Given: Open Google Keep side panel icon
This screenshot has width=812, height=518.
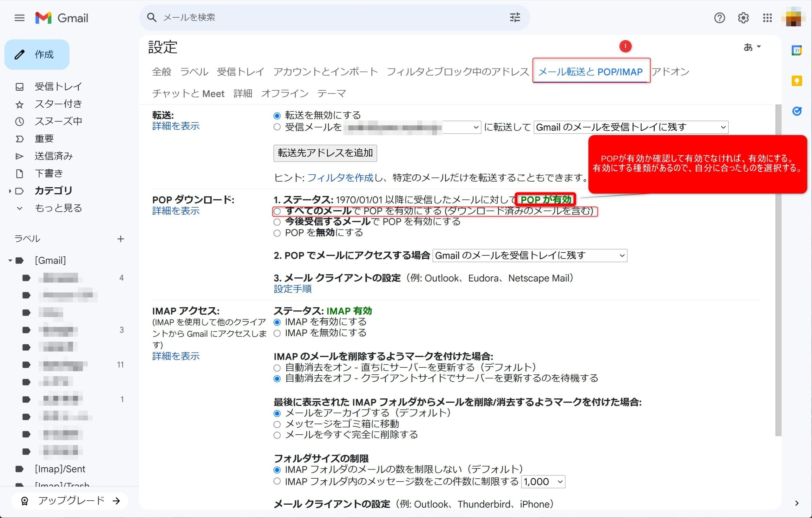Looking at the screenshot, I should click(x=796, y=81).
